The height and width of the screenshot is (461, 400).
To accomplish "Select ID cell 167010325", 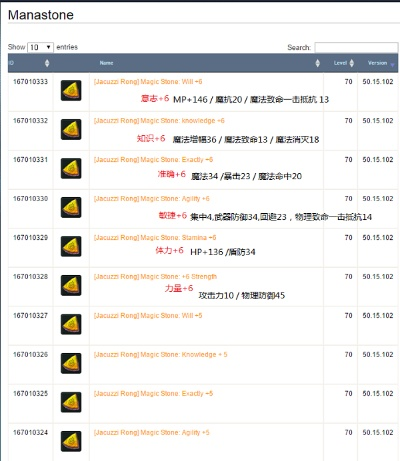I will pos(30,394).
